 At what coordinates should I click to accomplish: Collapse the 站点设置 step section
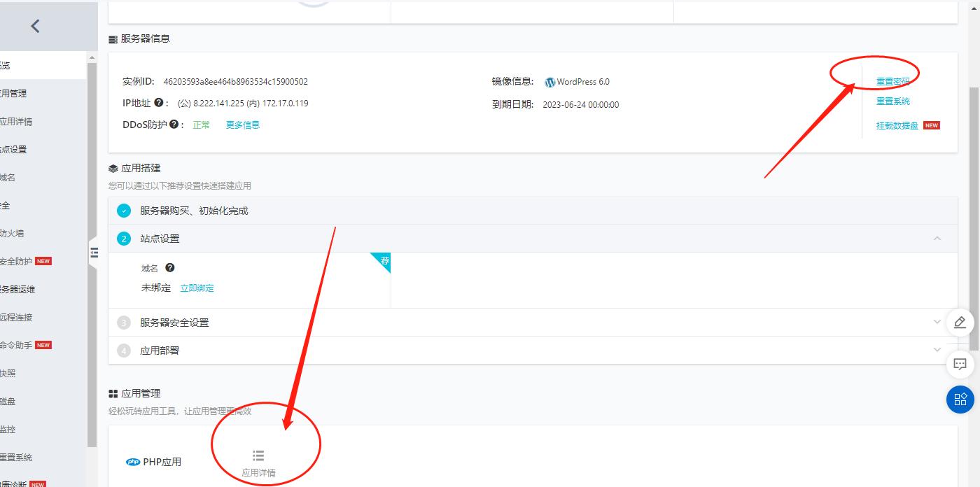pos(937,238)
